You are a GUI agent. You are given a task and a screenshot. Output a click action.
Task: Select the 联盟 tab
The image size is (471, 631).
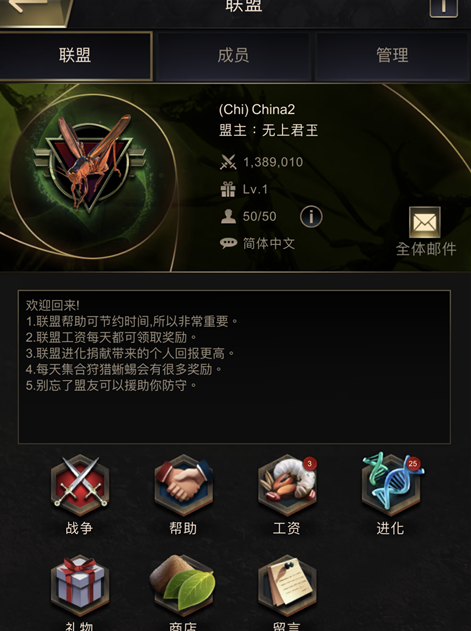click(x=75, y=56)
